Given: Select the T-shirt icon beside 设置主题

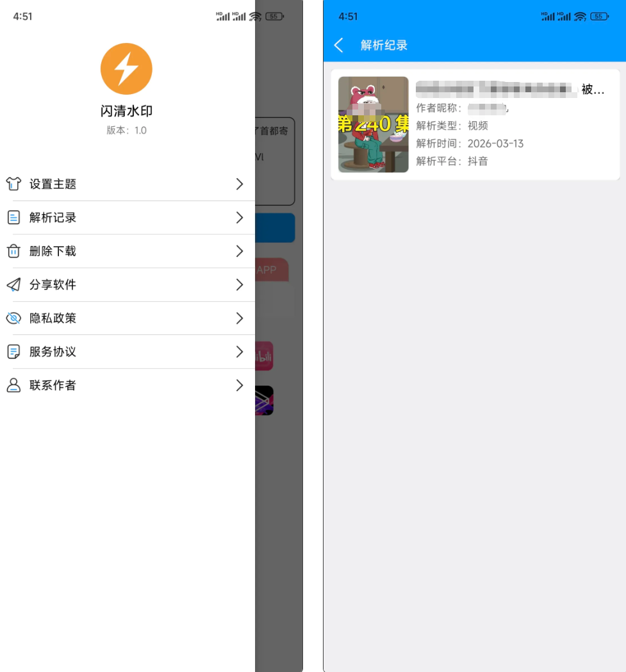Looking at the screenshot, I should point(14,184).
